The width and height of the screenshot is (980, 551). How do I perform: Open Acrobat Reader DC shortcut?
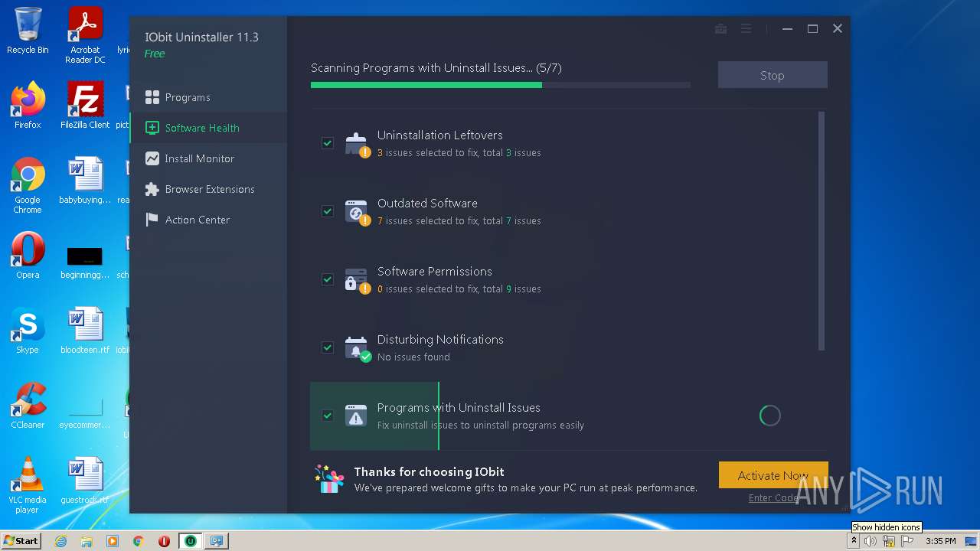point(85,35)
